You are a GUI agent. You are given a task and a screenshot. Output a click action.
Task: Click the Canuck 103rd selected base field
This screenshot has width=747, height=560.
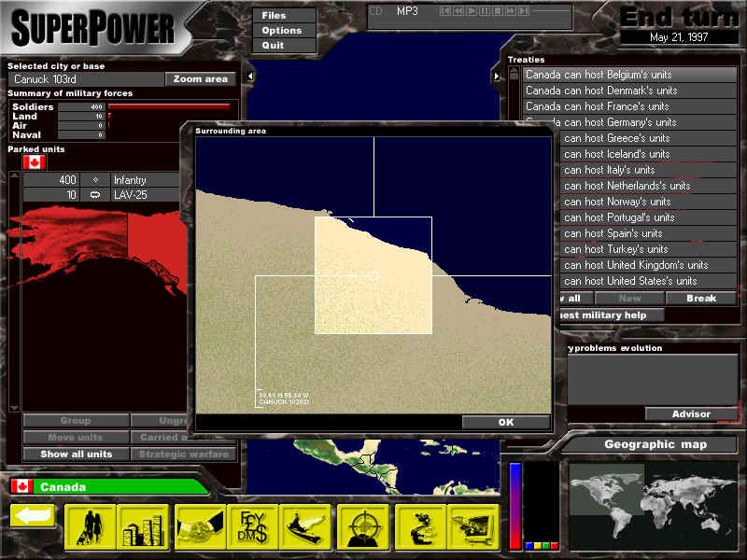(x=86, y=79)
